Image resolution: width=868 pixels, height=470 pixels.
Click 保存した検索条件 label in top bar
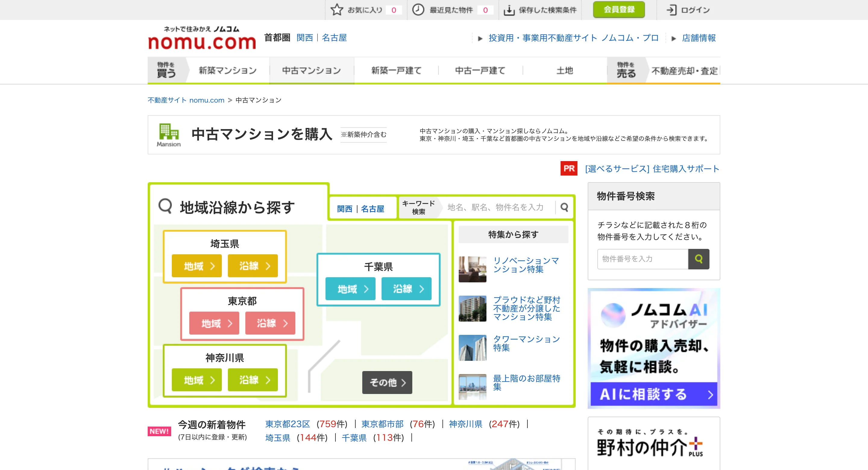point(548,10)
